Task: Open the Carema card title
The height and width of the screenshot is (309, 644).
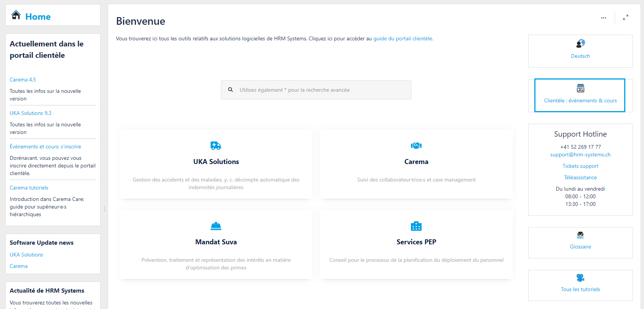Action: point(416,162)
